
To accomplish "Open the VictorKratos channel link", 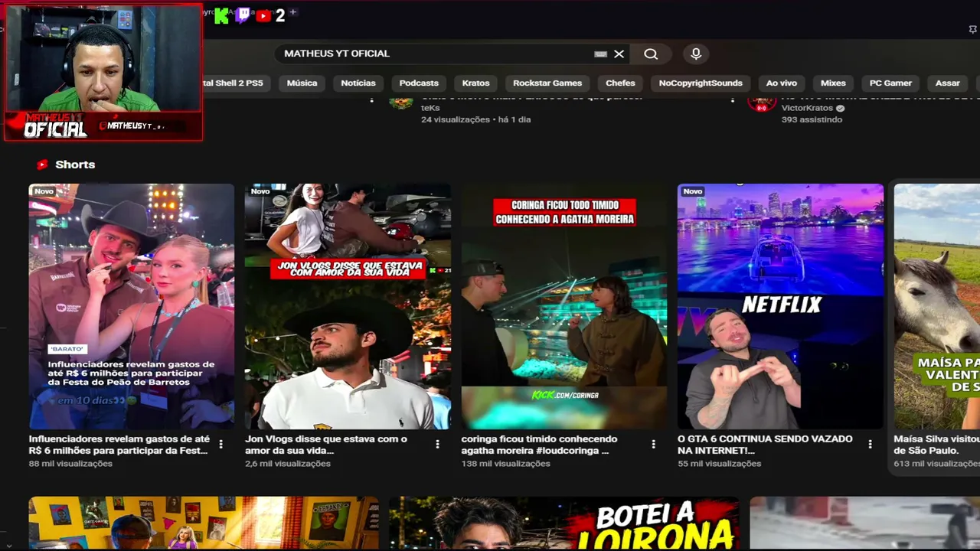I will 808,108.
